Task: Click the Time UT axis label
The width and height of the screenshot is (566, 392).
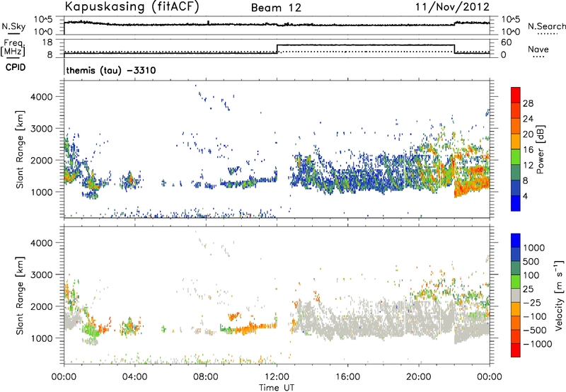Action: 277,388
